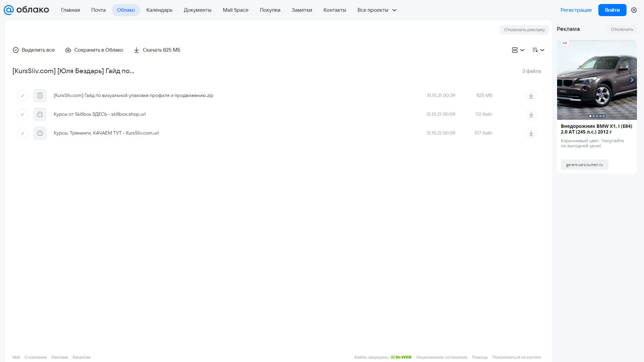This screenshot has width=644, height=362.
Task: Tick checkbox for the zip archive row
Action: pos(22,96)
